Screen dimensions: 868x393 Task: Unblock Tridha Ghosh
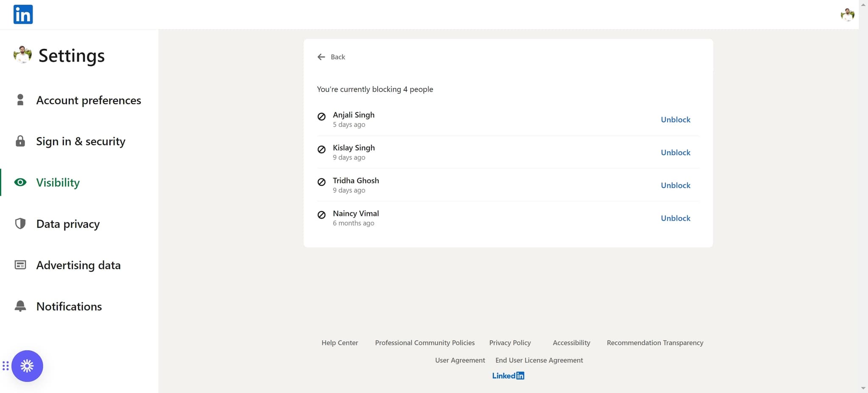pos(675,185)
